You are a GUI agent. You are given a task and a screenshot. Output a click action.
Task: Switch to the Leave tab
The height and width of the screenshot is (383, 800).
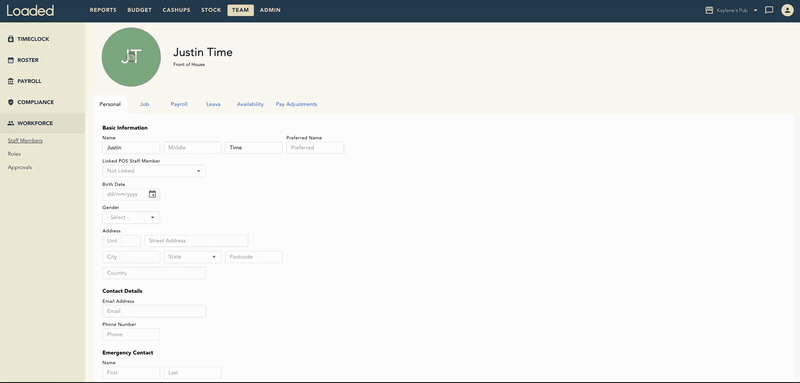coord(213,104)
